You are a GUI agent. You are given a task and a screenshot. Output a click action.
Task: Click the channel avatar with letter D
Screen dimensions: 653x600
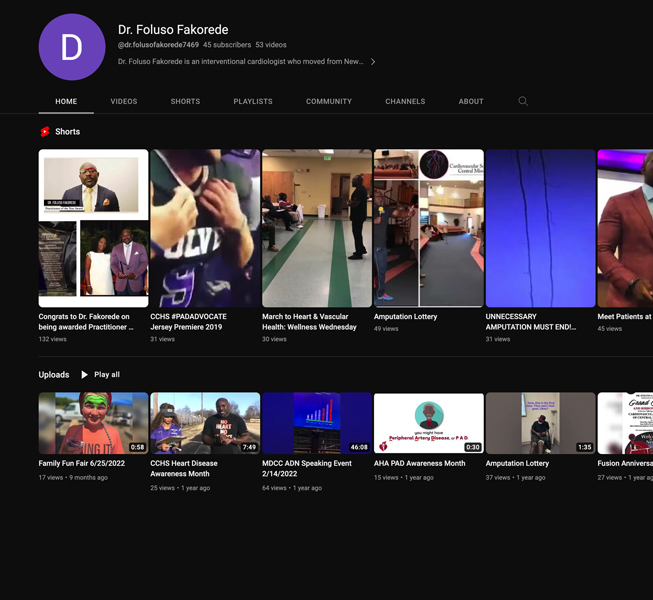[72, 47]
